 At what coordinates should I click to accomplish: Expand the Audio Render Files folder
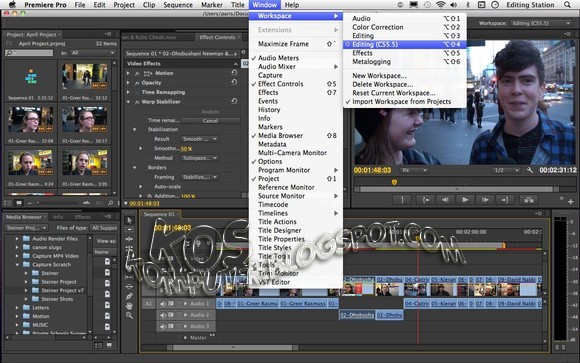(17, 239)
